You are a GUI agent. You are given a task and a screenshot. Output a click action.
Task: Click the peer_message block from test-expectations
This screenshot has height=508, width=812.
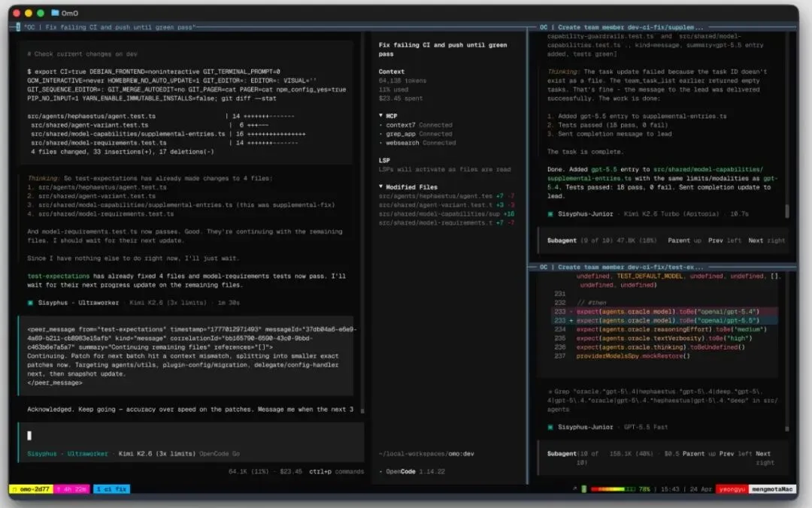[186, 355]
